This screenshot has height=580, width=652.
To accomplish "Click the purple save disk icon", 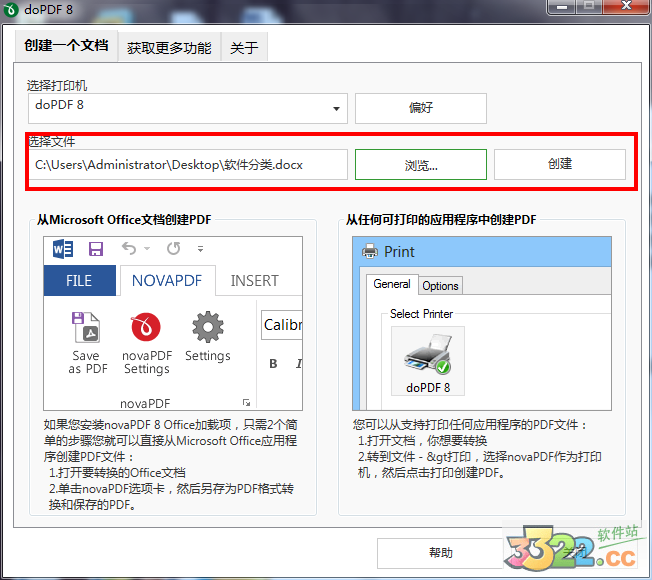I will click(x=96, y=249).
